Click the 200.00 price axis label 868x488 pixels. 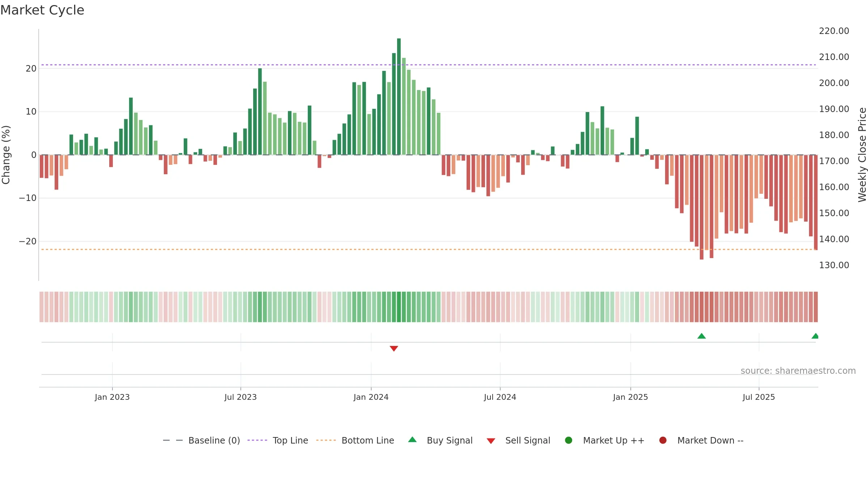coord(834,83)
